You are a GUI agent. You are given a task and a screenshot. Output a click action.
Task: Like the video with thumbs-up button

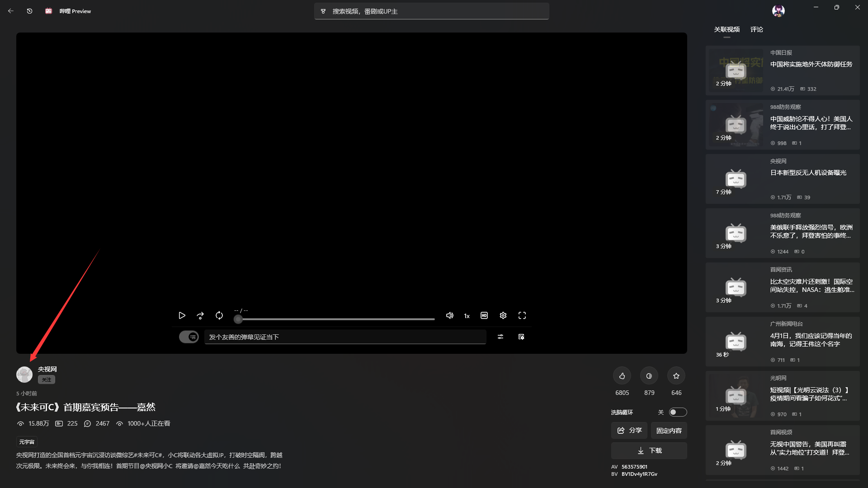point(622,376)
